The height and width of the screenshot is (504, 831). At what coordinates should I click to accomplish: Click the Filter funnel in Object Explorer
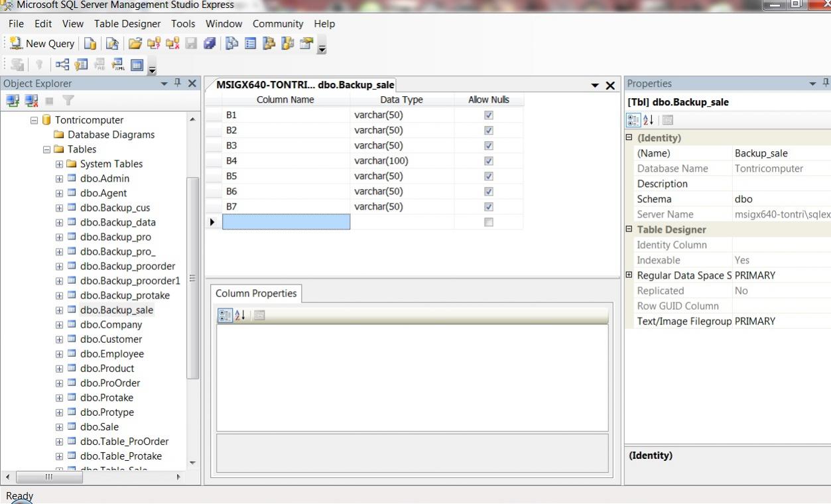coord(68,100)
